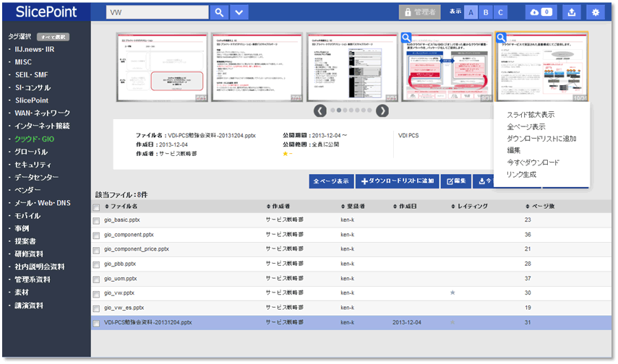Viewport: 618px width, 364px height.
Task: Advance slide carousel with right arrow
Action: coord(382,110)
